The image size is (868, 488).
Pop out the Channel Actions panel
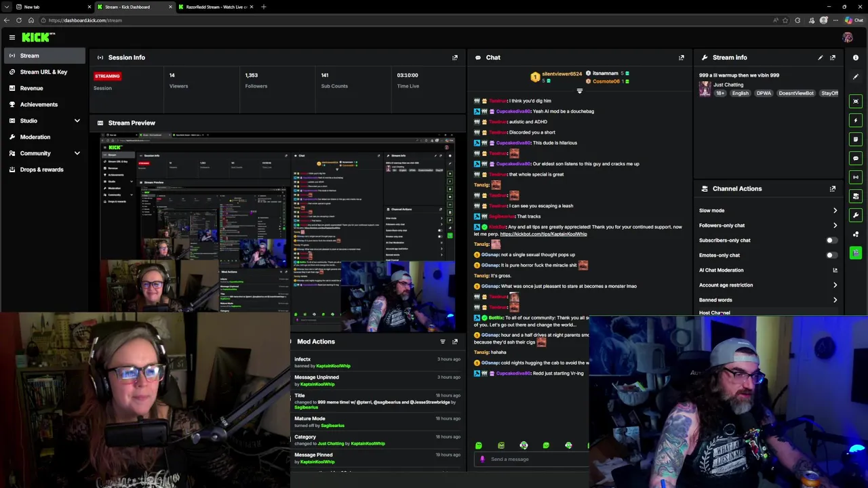click(x=833, y=189)
